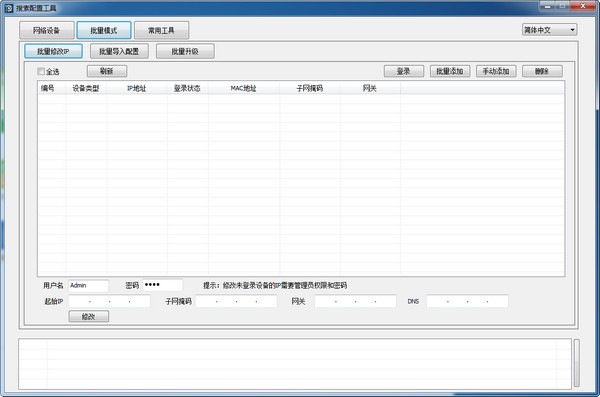
Task: Click the 子网掩码 column header
Action: coord(310,88)
